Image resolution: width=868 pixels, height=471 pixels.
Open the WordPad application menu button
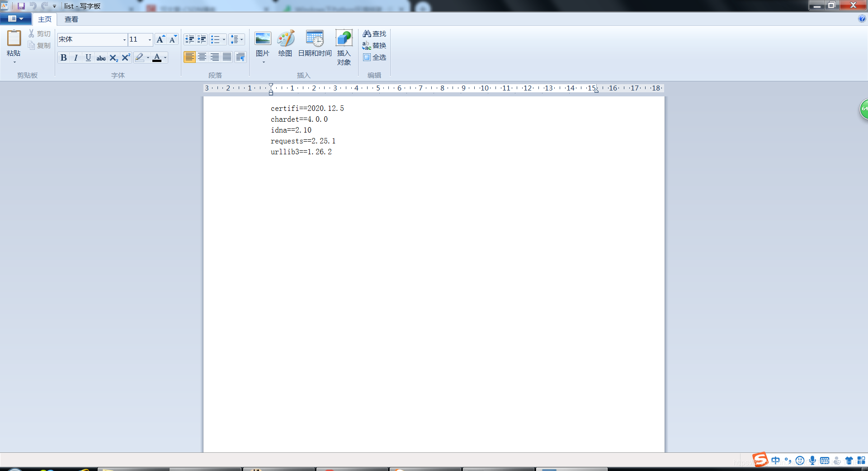click(16, 19)
